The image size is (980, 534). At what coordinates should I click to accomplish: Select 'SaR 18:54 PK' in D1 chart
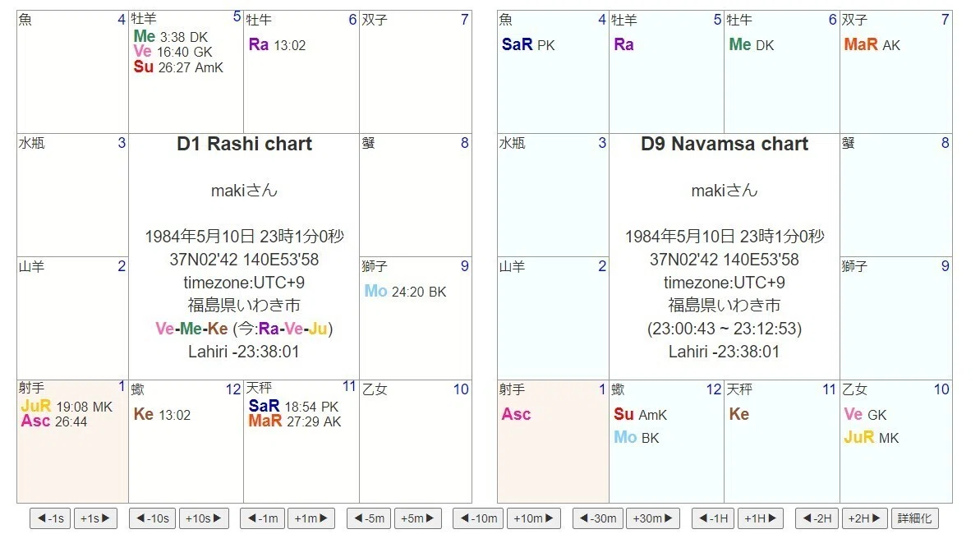pyautogui.click(x=293, y=407)
